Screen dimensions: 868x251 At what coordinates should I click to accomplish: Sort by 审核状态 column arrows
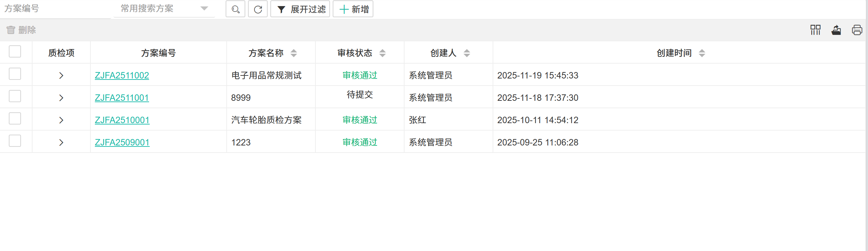[x=383, y=53]
